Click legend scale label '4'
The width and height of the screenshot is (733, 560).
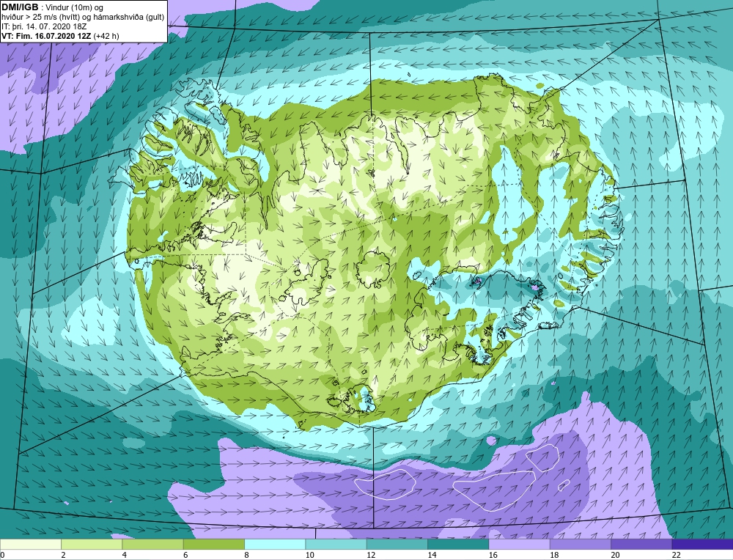125,555
